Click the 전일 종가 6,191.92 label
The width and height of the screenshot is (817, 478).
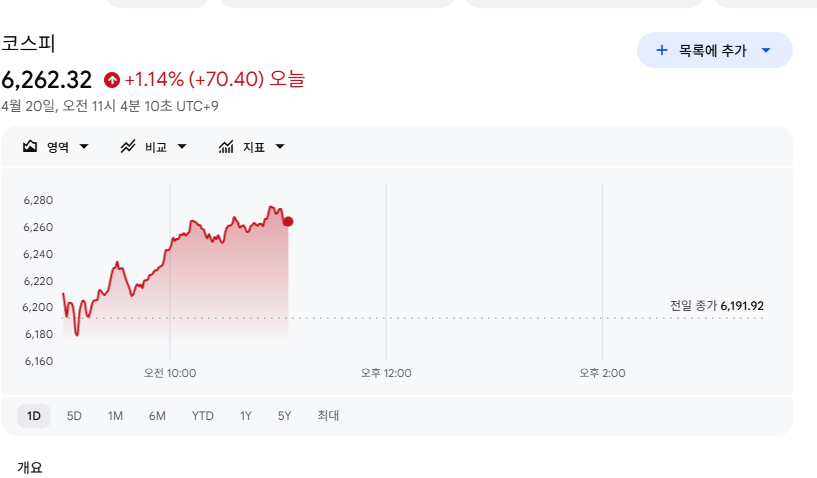[716, 306]
